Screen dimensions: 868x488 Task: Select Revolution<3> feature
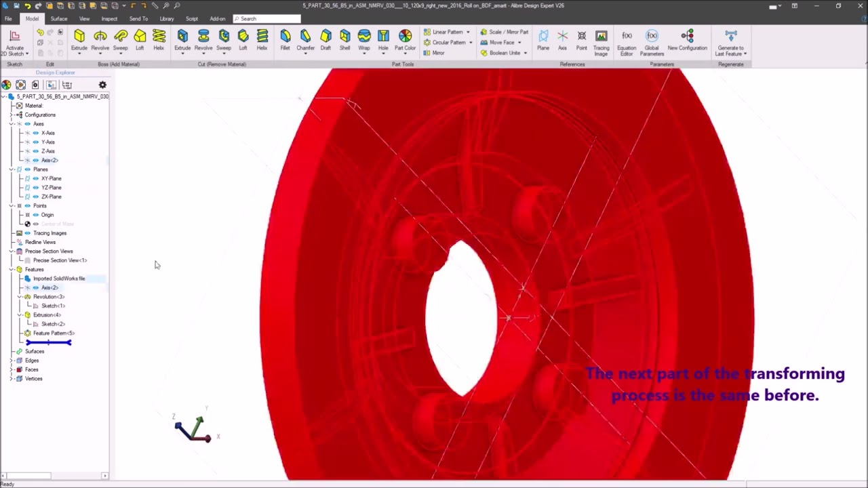pyautogui.click(x=49, y=297)
